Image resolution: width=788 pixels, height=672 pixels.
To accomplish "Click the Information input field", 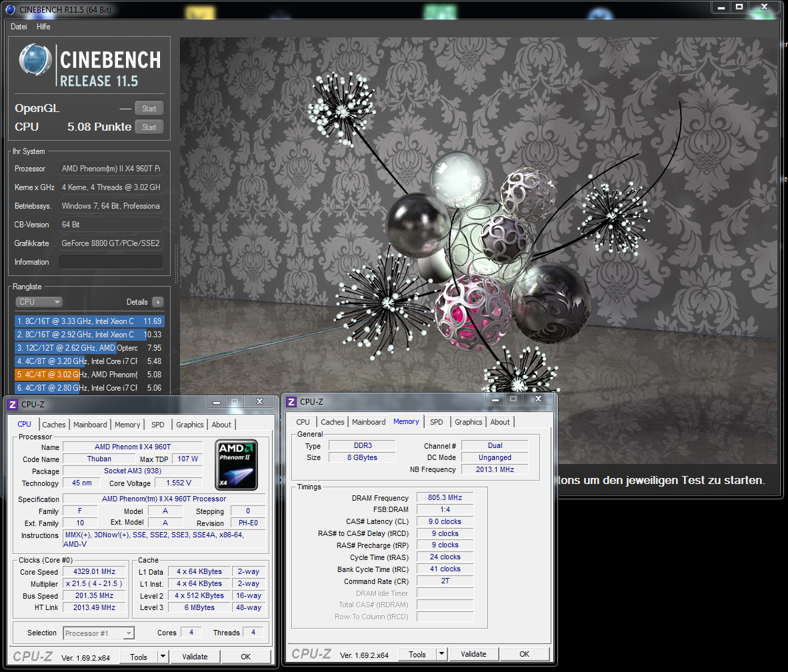I will [x=111, y=262].
